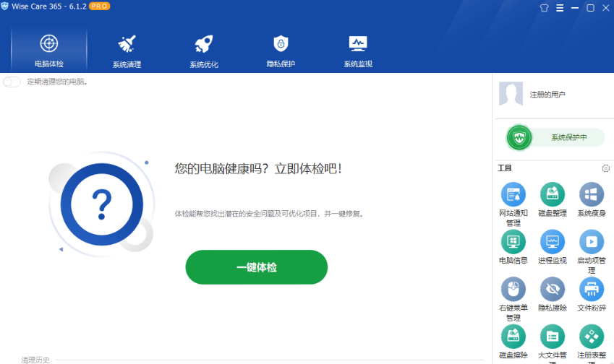Viewport: 614px width, 364px height.
Task: Click the question mark health circle
Action: (x=102, y=204)
